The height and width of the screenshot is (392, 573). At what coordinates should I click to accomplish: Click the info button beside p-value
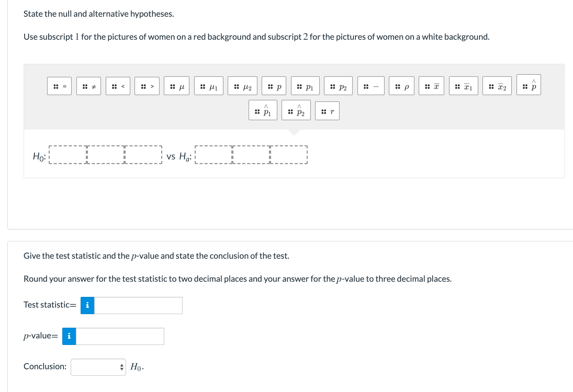[x=69, y=336]
